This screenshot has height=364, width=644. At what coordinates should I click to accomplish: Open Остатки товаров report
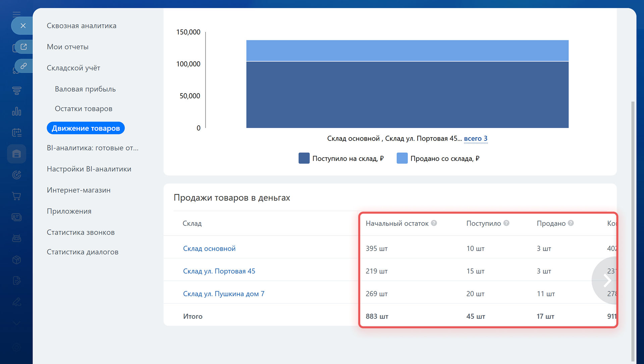coord(84,109)
